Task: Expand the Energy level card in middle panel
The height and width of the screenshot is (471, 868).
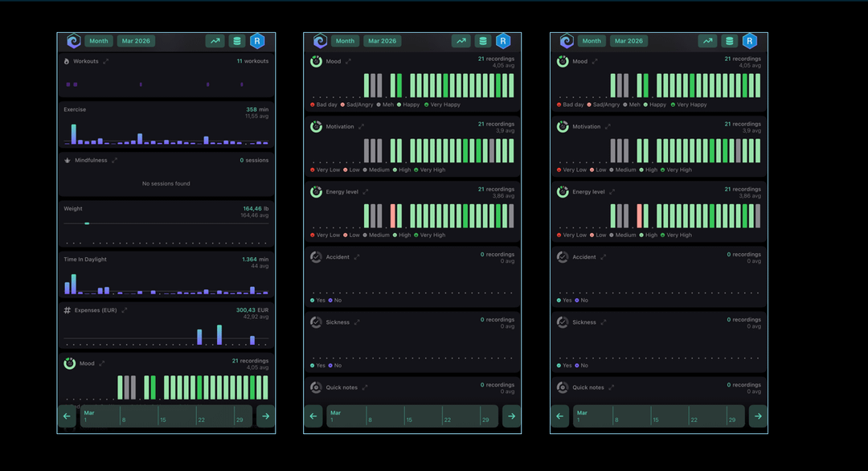Action: 366,192
